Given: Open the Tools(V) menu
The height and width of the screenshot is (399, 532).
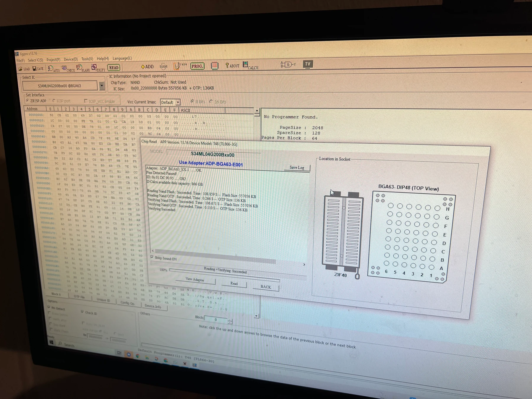Looking at the screenshot, I should pos(87,59).
